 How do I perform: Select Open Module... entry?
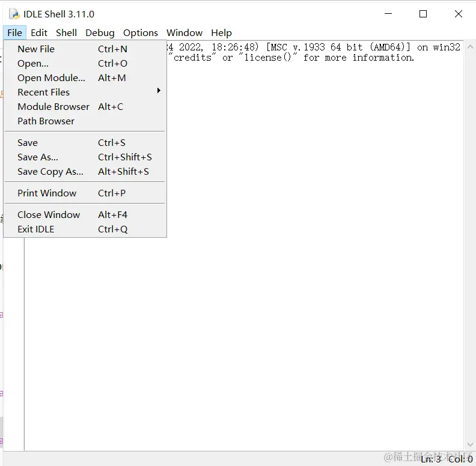click(x=85, y=78)
